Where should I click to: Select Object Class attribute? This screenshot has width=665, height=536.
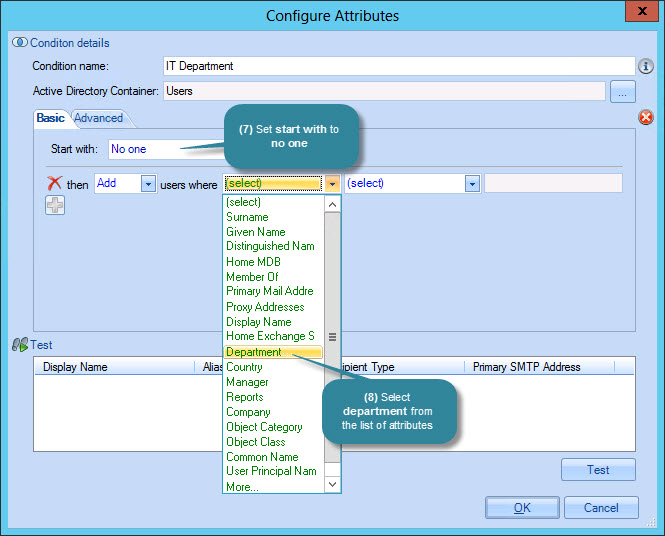pos(274,442)
